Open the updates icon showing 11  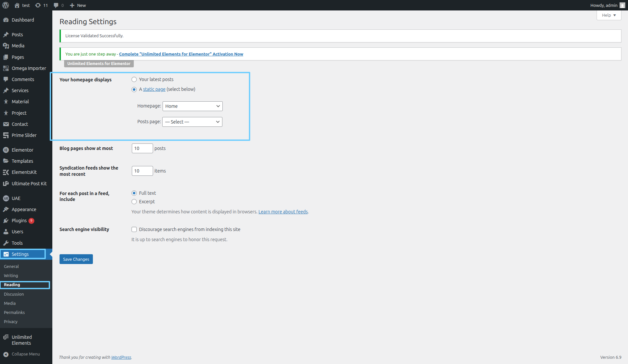coord(38,5)
